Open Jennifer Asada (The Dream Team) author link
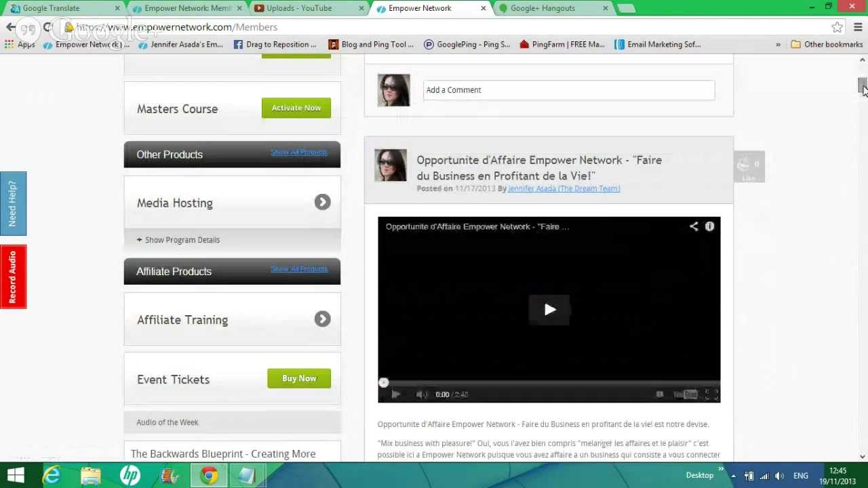Screen dimensions: 868x488 pyautogui.click(x=564, y=188)
